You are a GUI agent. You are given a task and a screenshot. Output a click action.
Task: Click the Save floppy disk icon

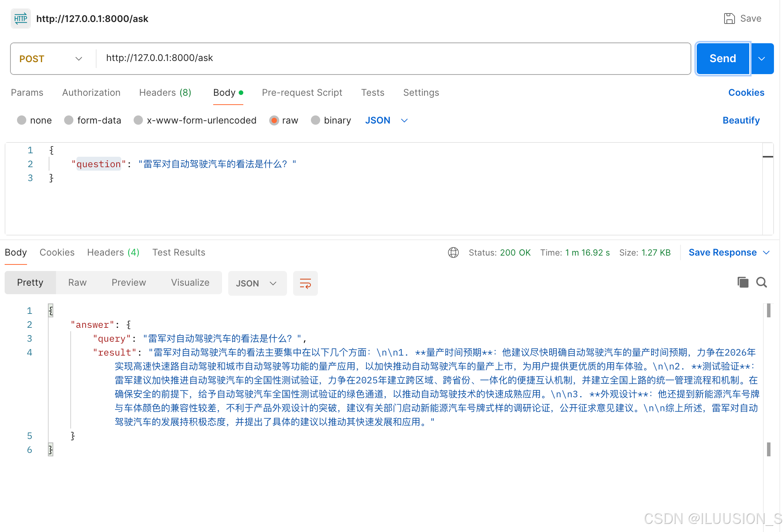(729, 19)
